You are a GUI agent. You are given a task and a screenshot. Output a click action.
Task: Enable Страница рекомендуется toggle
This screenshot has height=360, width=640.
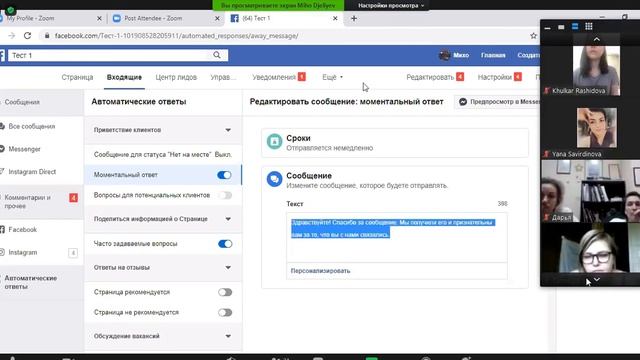pyautogui.click(x=225, y=292)
